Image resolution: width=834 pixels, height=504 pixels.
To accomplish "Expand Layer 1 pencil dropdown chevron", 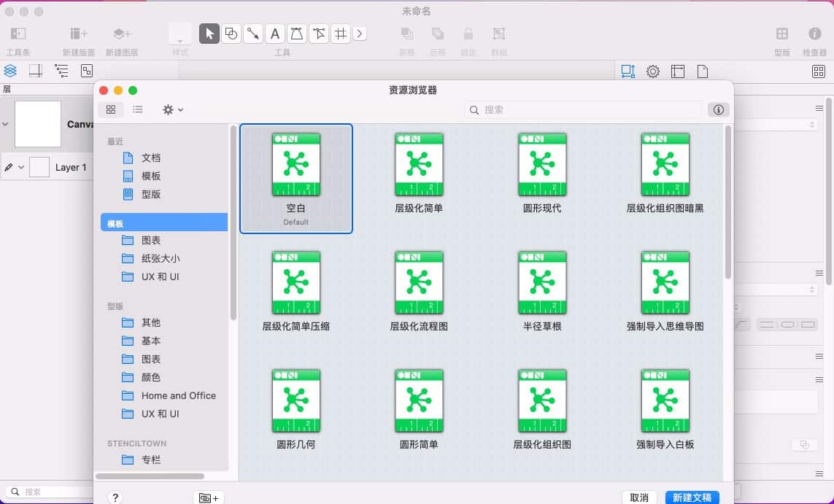I will pyautogui.click(x=21, y=167).
